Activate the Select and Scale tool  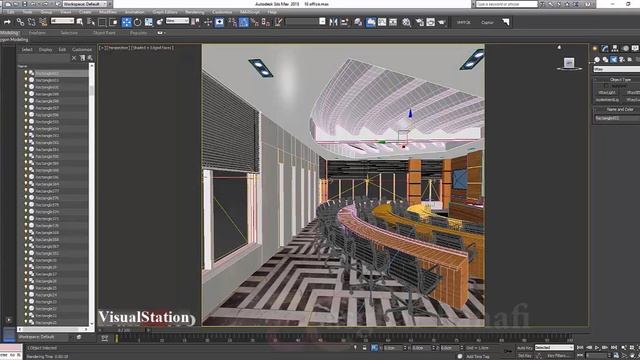click(149, 22)
